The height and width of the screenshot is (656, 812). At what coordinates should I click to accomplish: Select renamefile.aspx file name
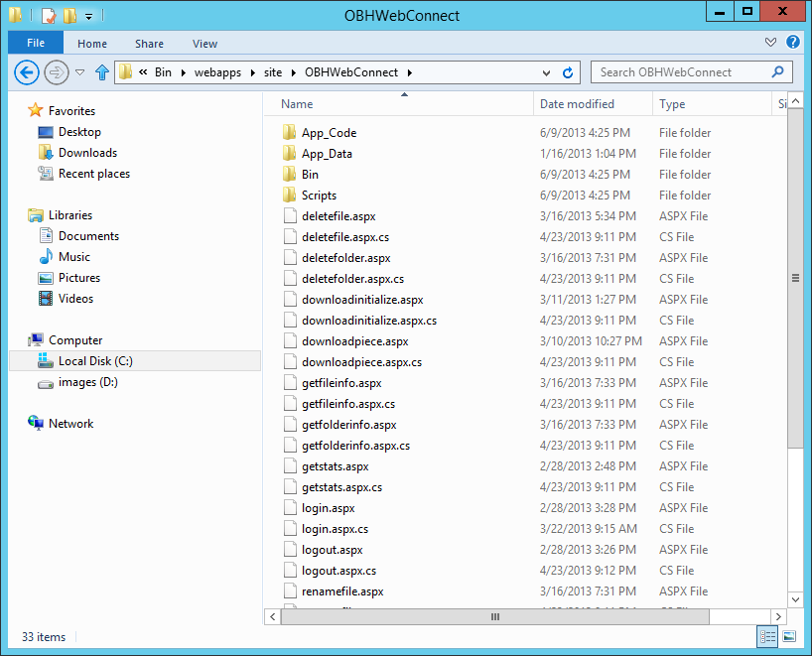tap(342, 591)
